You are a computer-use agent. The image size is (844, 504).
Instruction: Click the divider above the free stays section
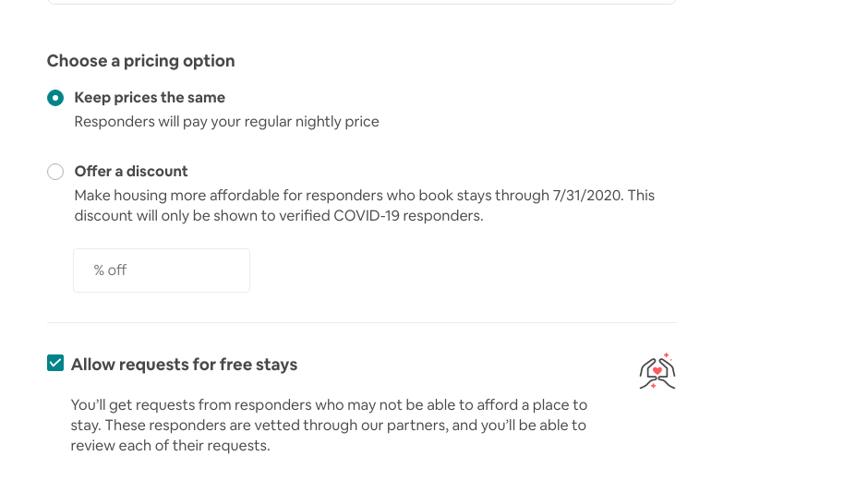(x=361, y=322)
